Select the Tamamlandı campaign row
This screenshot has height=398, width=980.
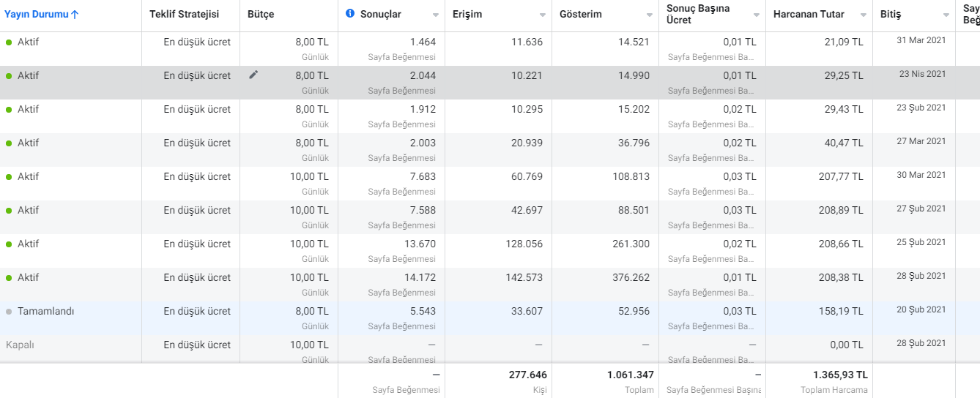coord(490,318)
